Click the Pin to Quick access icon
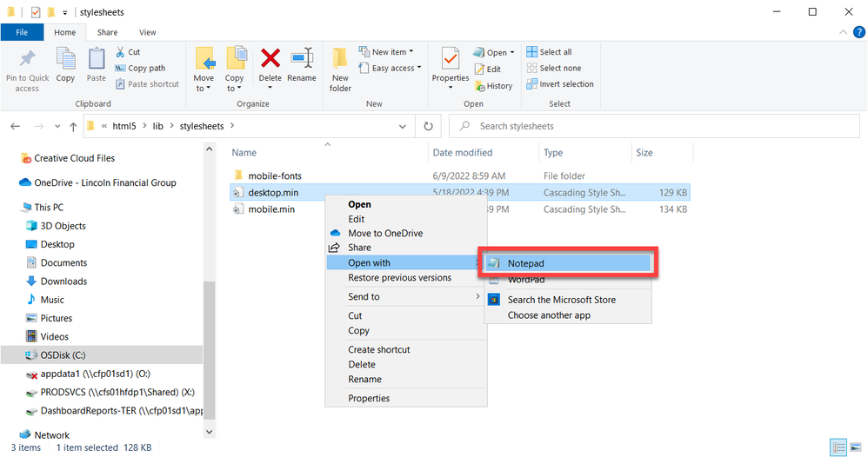This screenshot has width=868, height=457. click(x=27, y=61)
